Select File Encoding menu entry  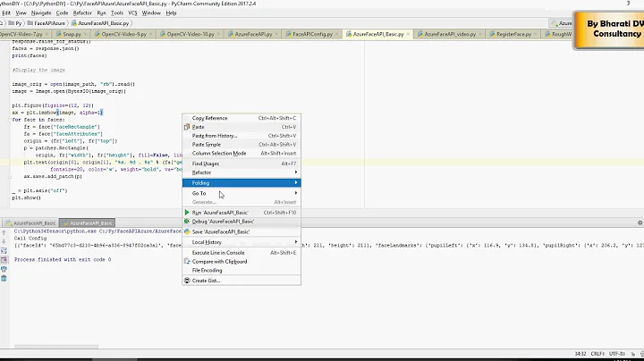pyautogui.click(x=241, y=271)
